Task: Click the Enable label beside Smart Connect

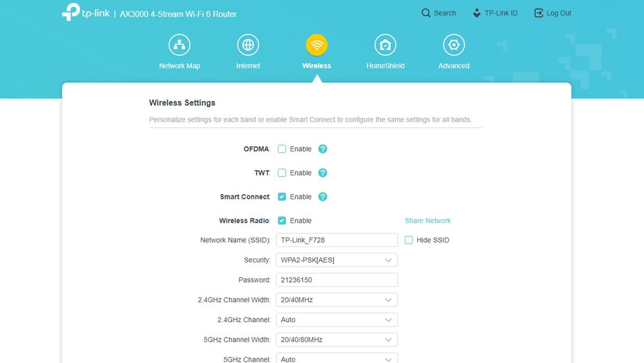Action: click(301, 197)
